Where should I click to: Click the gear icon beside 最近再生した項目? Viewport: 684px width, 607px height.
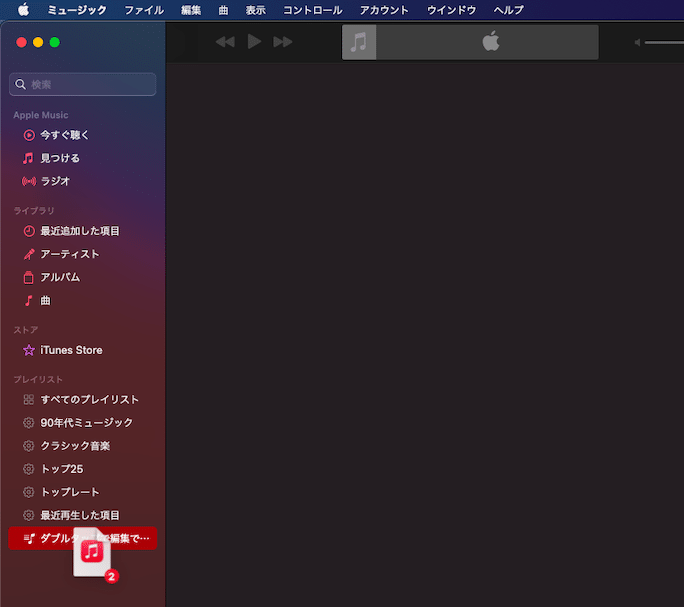29,515
